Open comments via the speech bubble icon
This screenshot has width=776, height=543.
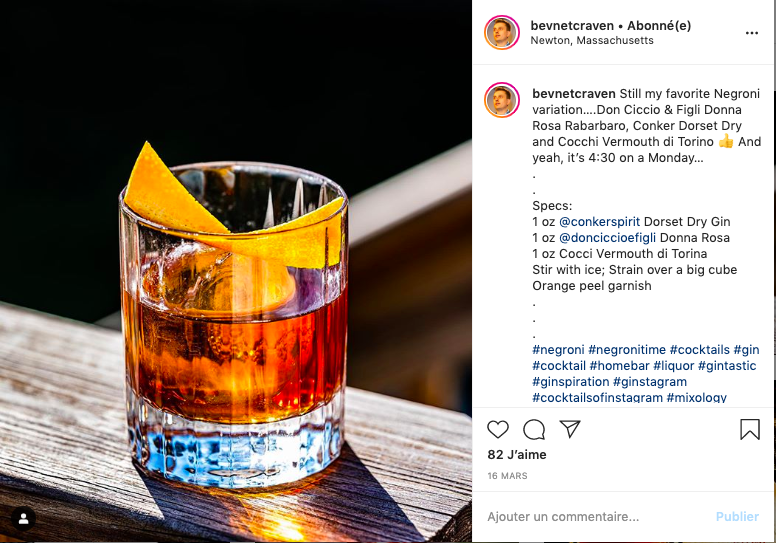(x=534, y=429)
